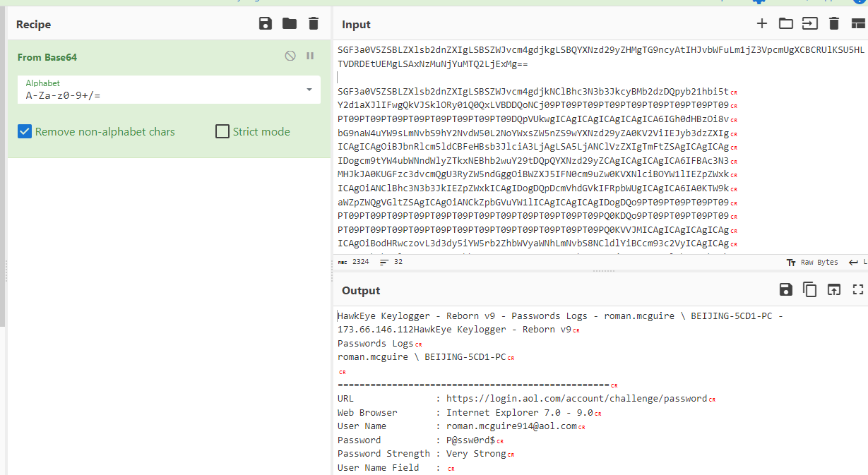Clear input with the trash icon
Viewport: 868px width, 475px height.
[834, 24]
